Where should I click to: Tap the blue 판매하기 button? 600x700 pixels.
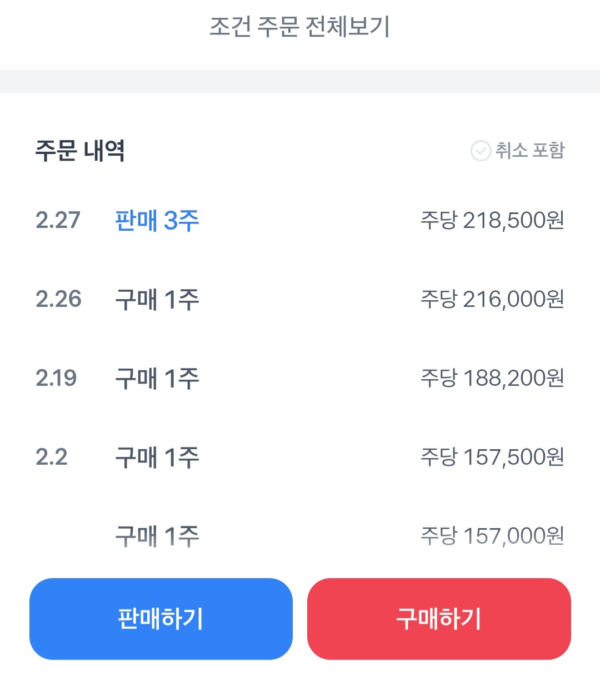pyautogui.click(x=161, y=619)
